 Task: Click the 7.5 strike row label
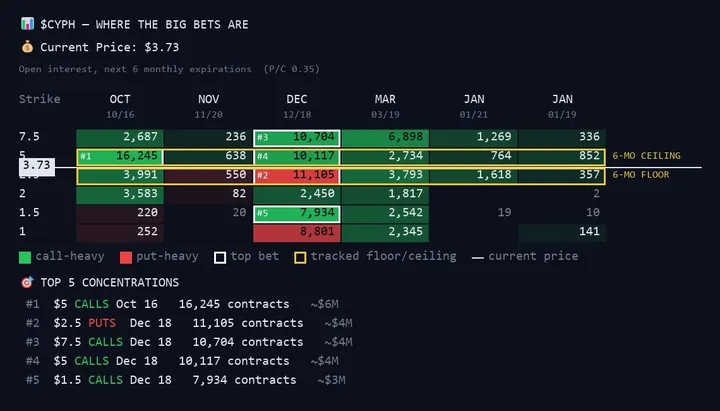tap(29, 136)
